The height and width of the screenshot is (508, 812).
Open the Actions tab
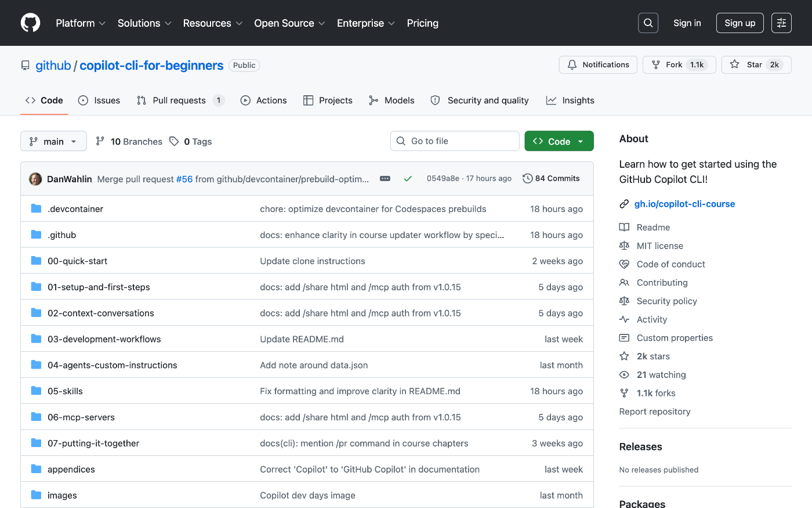[264, 100]
